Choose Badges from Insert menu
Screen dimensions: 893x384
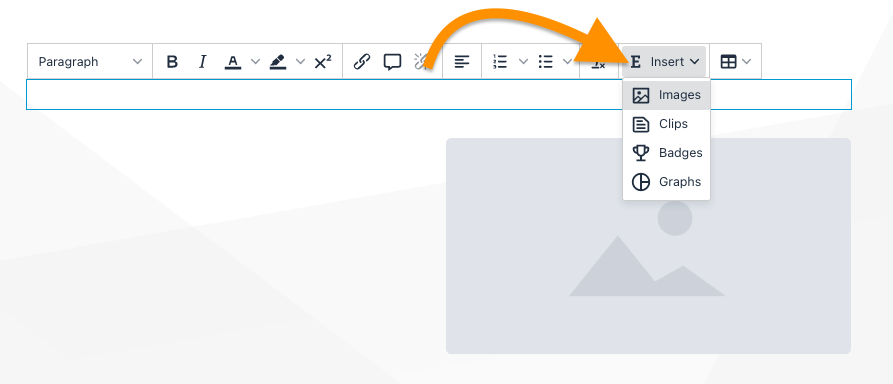point(666,153)
